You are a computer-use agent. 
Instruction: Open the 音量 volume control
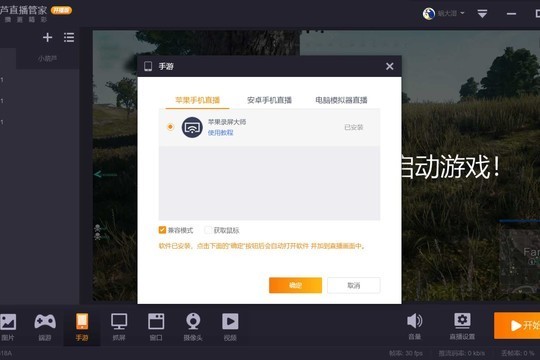415,327
